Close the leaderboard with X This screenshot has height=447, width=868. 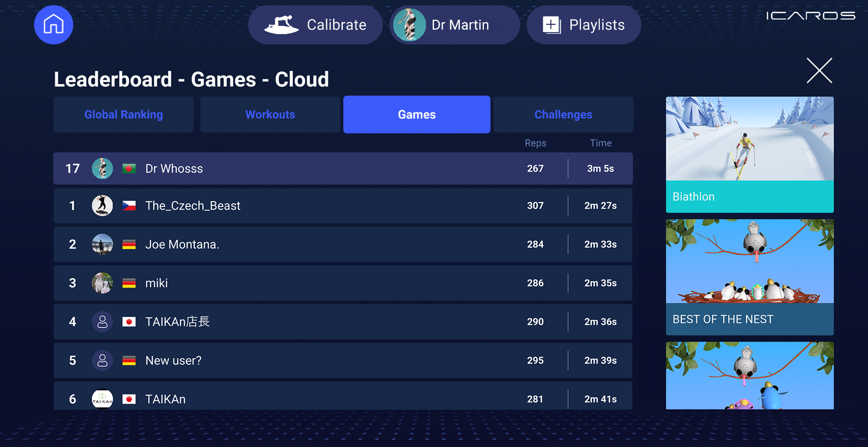819,71
